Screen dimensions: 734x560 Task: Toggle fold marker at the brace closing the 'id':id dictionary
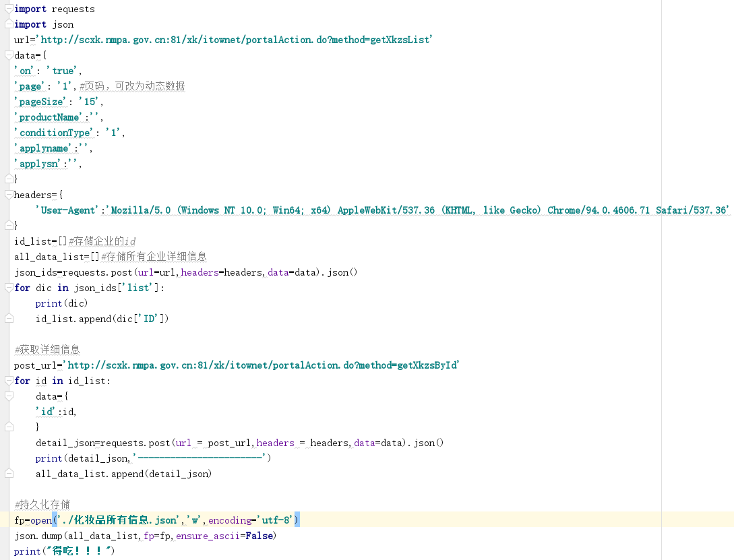pyautogui.click(x=9, y=427)
